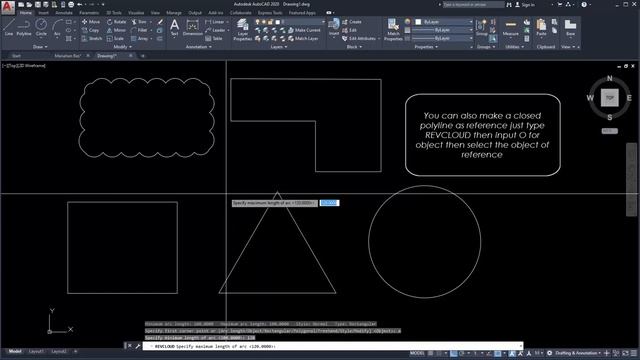The height and width of the screenshot is (360, 640).
Task: Open the View ribbon tab
Action: (x=155, y=13)
